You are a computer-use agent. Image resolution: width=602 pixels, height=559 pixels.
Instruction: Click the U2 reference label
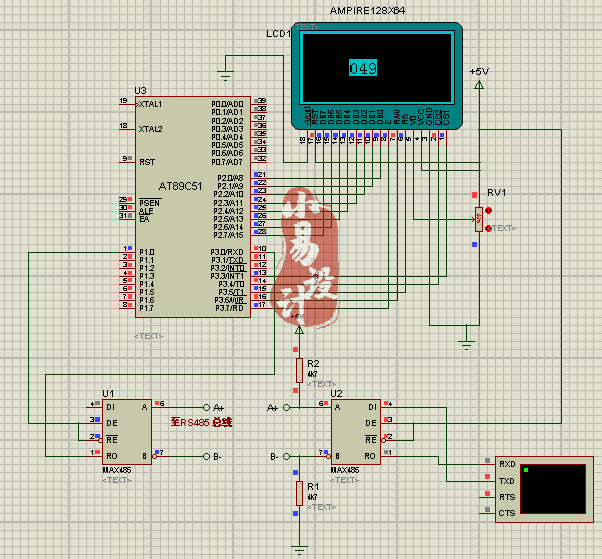(336, 394)
